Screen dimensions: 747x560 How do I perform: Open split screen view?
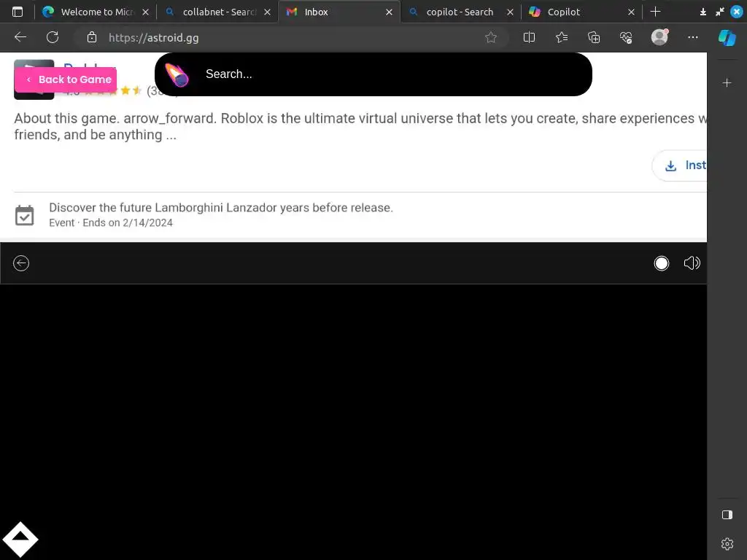[x=530, y=37]
